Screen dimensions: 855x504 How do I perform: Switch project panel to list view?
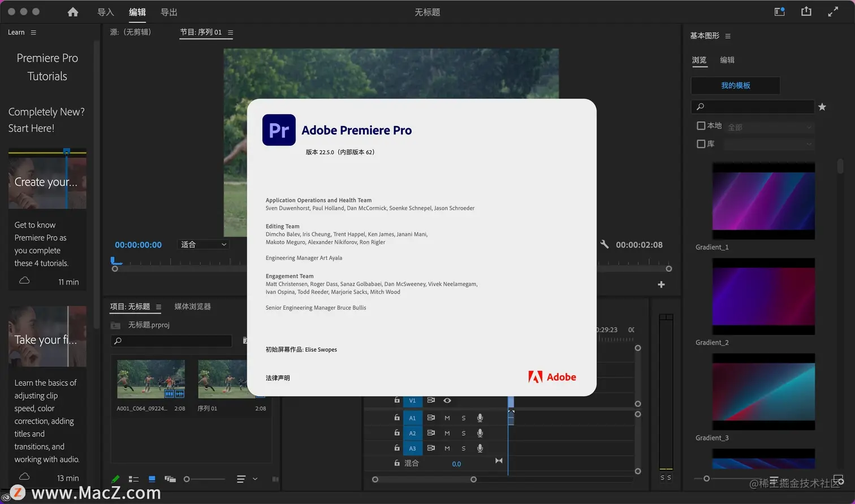pos(133,479)
